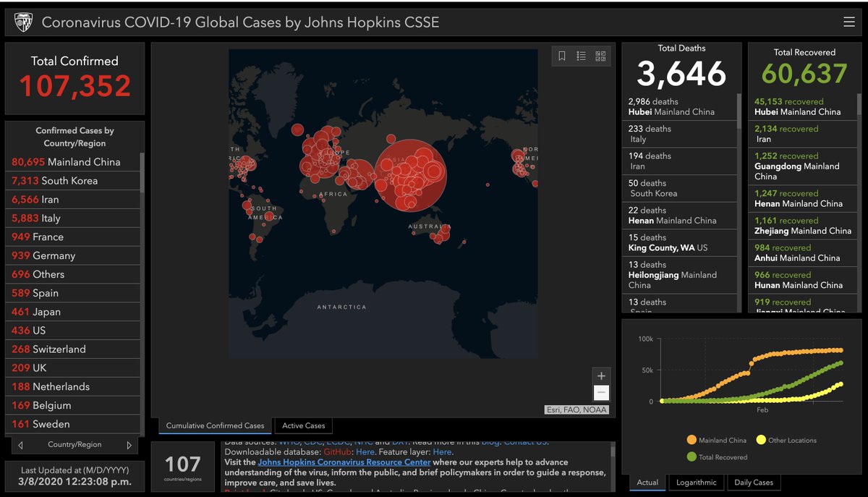
Task: Select 161 Sweden row
Action: click(73, 425)
